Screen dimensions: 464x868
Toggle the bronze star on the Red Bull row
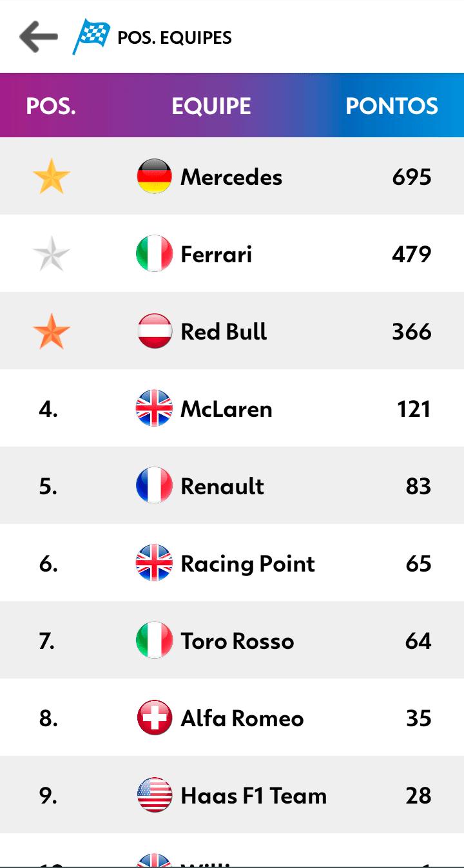50,331
